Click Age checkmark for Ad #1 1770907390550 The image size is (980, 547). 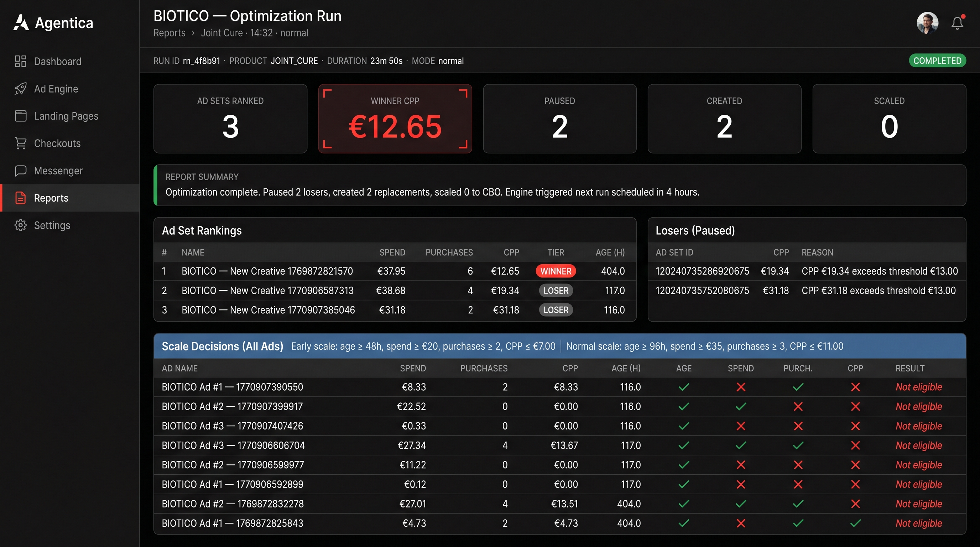(x=684, y=387)
